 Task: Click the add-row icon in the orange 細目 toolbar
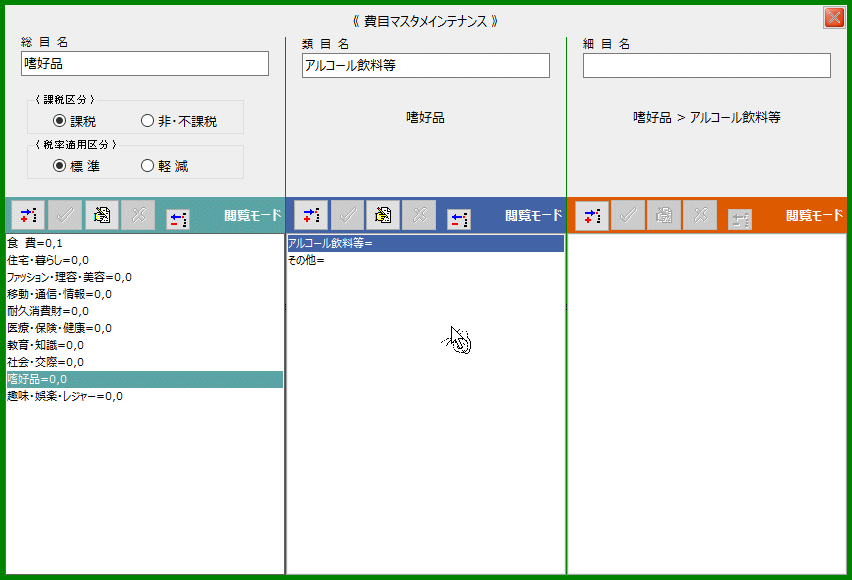[592, 215]
